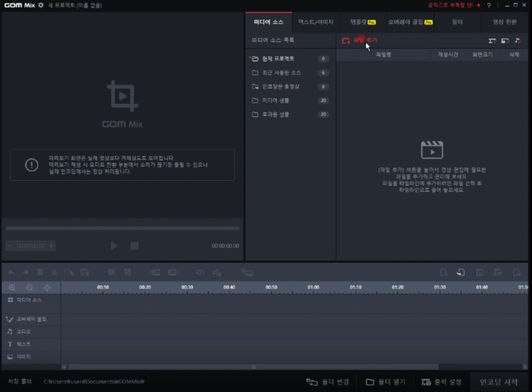Open GOM Mix settings gear in title bar

(41, 6)
